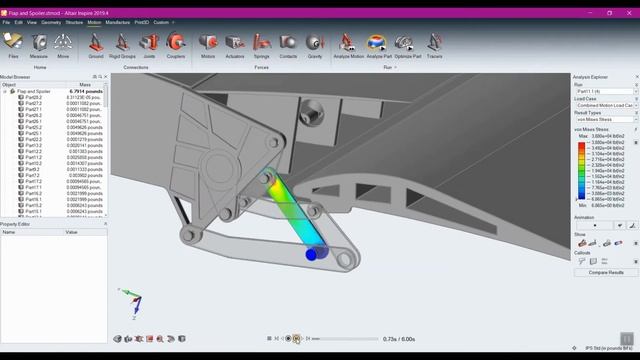The width and height of the screenshot is (640, 360).
Task: Click the Mass column header
Action: [85, 85]
